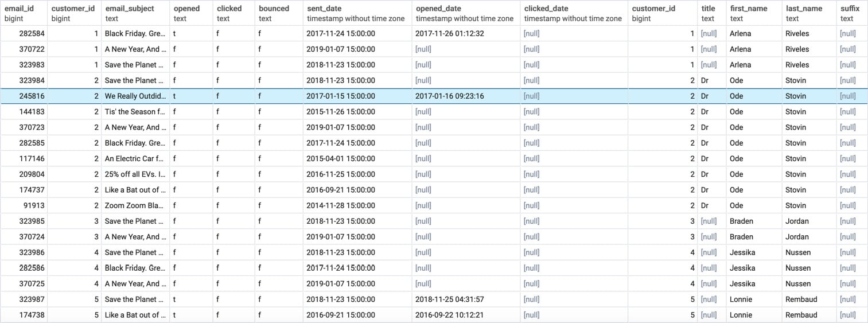Select cell with email_id 209804
The image size is (868, 323).
click(24, 174)
